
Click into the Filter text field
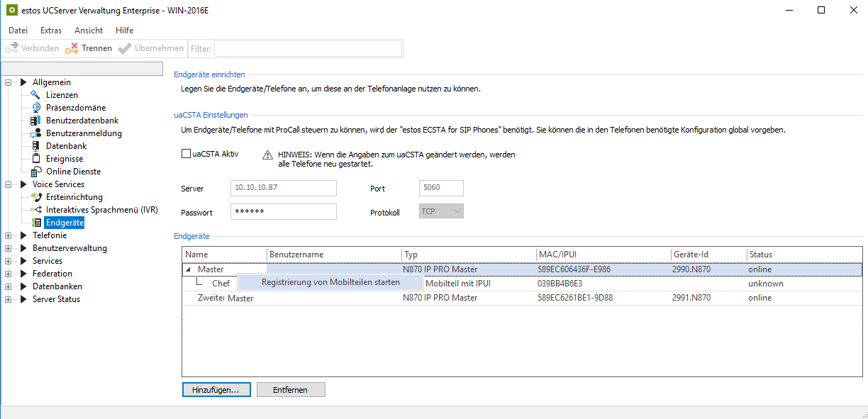(x=308, y=48)
